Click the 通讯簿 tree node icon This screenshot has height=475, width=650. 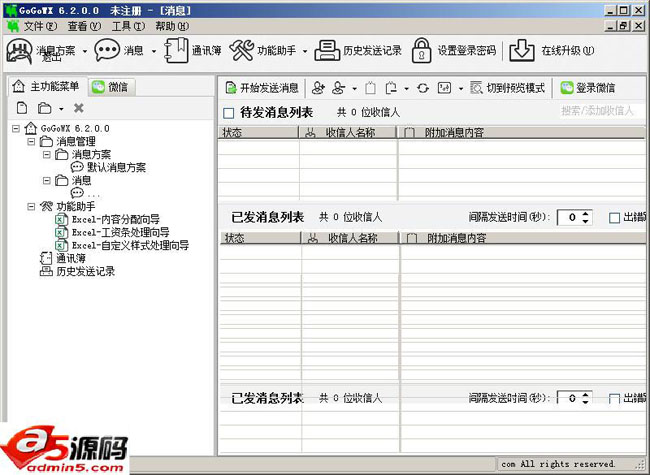pos(46,258)
